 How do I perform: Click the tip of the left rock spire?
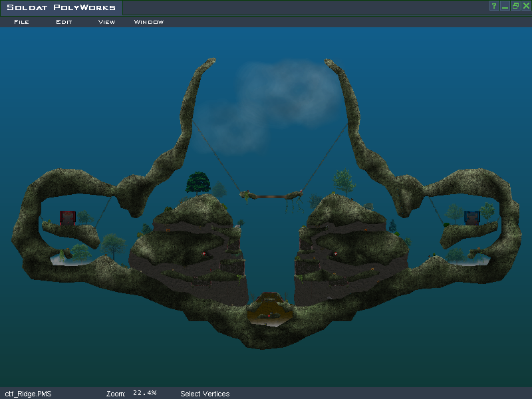point(211,61)
